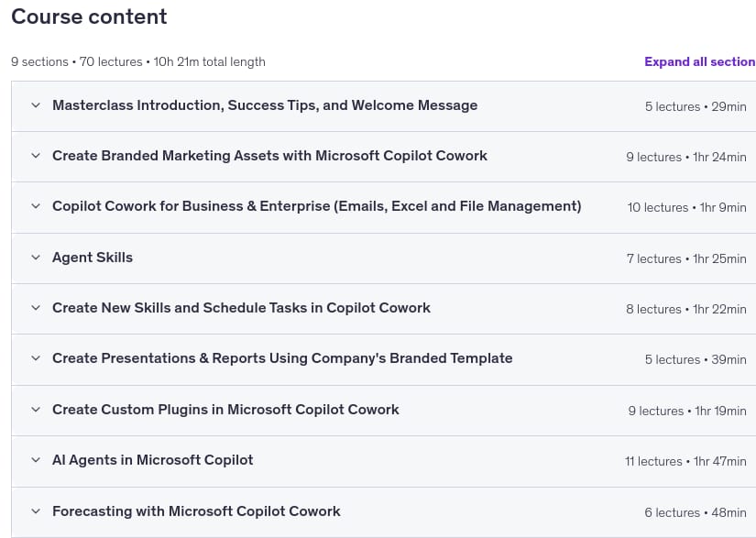Click '11 lectures • 1hr 47min' text
756x538 pixels.
(685, 461)
